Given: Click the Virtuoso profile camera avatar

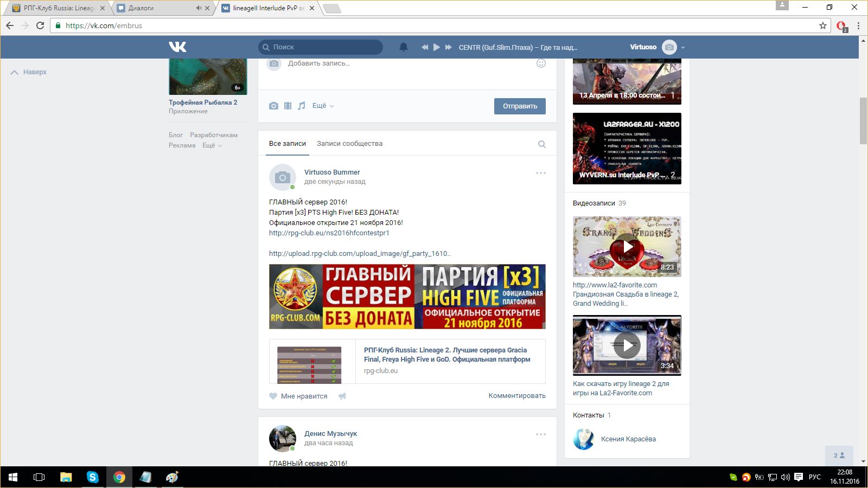Looking at the screenshot, I should (x=670, y=47).
